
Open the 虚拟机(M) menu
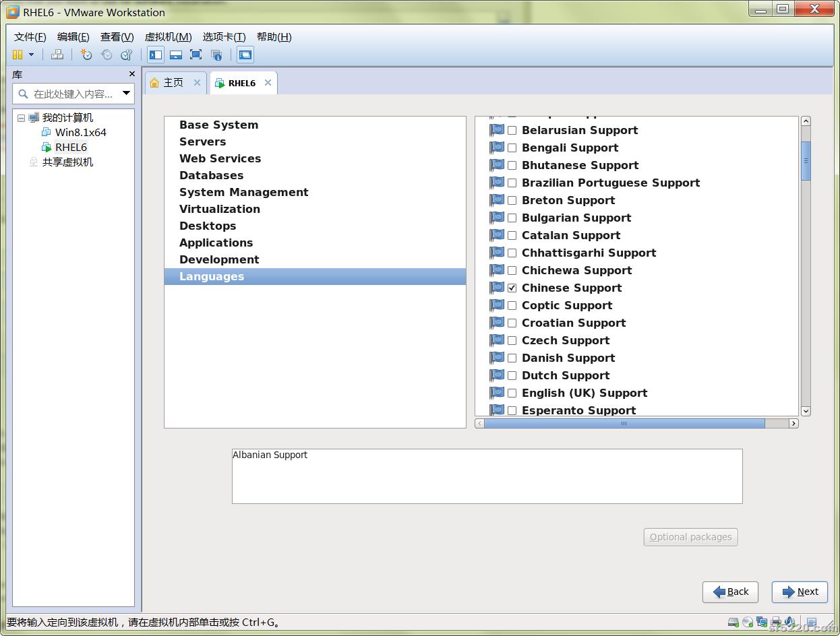click(x=168, y=37)
